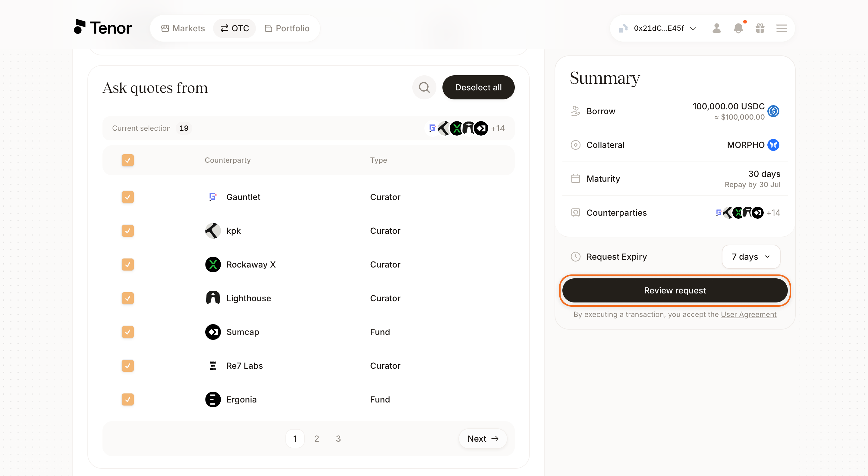Open the Portfolio tab
The width and height of the screenshot is (868, 476).
287,28
